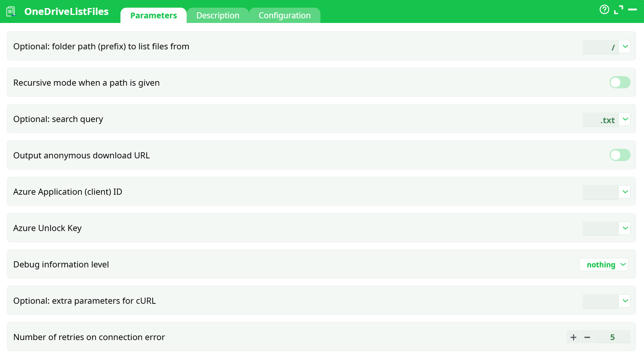Expand the Azure Unlock Key dropdown

(x=625, y=228)
